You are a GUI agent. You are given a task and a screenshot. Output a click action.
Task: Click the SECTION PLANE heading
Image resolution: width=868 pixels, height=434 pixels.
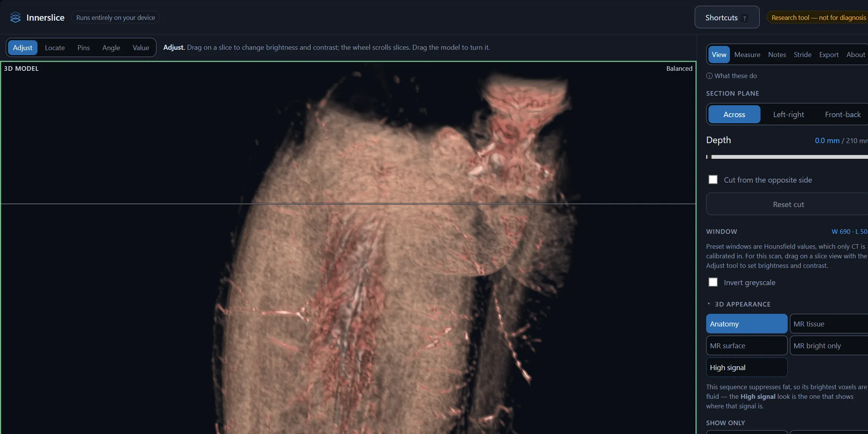coord(733,93)
